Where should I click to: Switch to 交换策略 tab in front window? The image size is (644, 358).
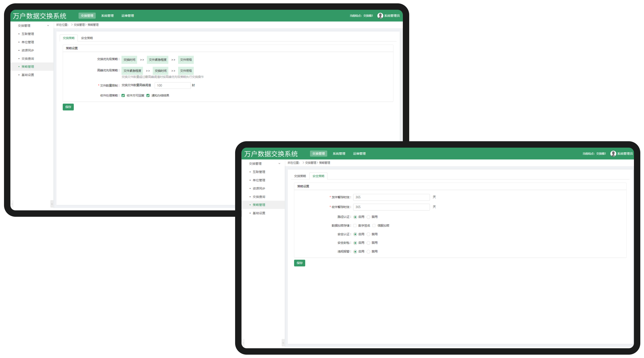tap(300, 176)
